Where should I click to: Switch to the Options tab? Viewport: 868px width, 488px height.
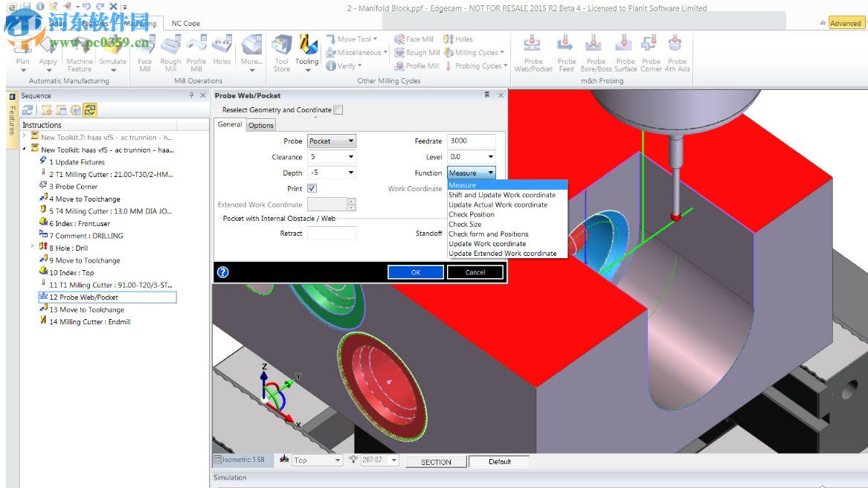pos(261,125)
